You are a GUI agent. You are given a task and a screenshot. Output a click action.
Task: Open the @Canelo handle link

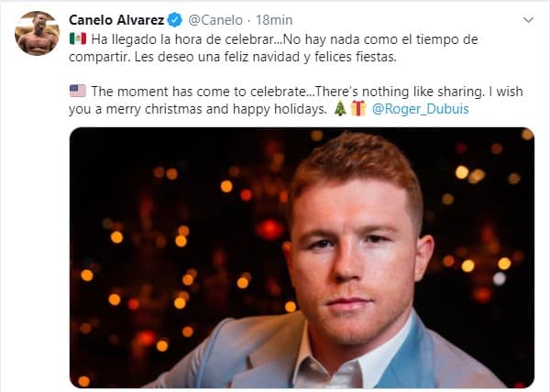coord(216,19)
